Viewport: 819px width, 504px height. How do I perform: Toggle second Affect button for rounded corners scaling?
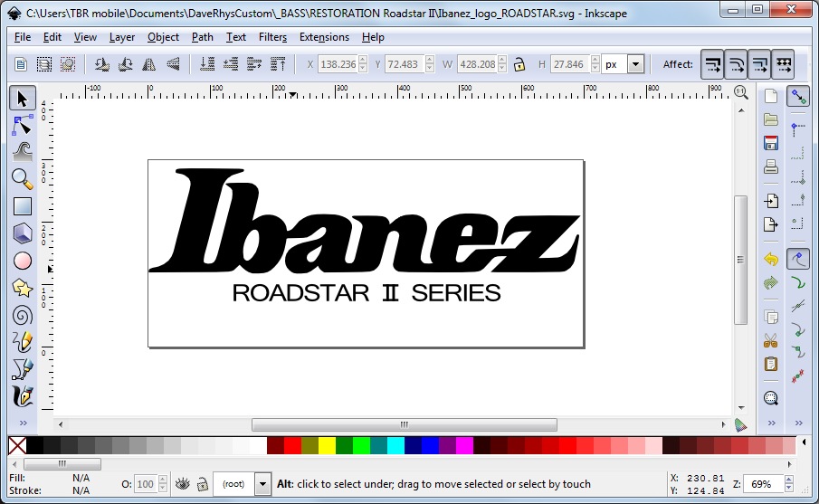(x=736, y=64)
